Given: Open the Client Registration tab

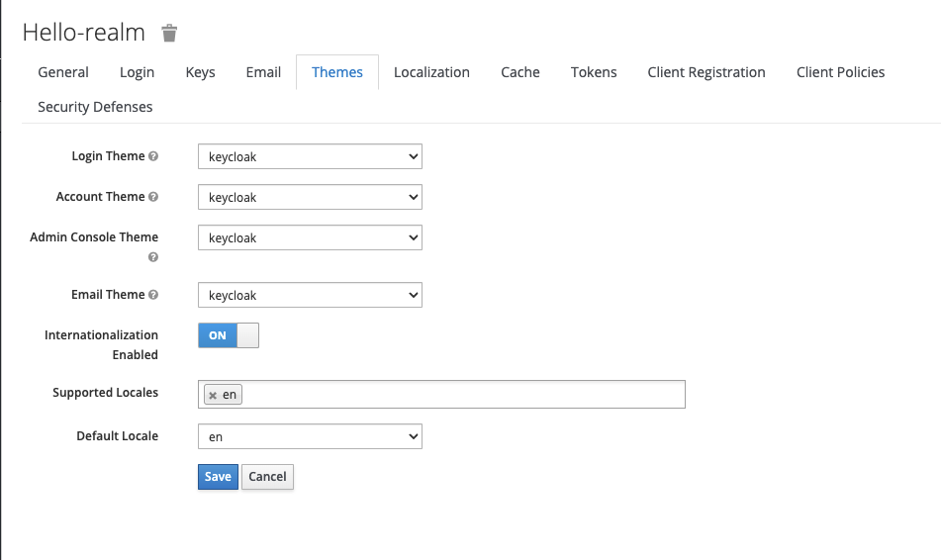Looking at the screenshot, I should pyautogui.click(x=706, y=72).
